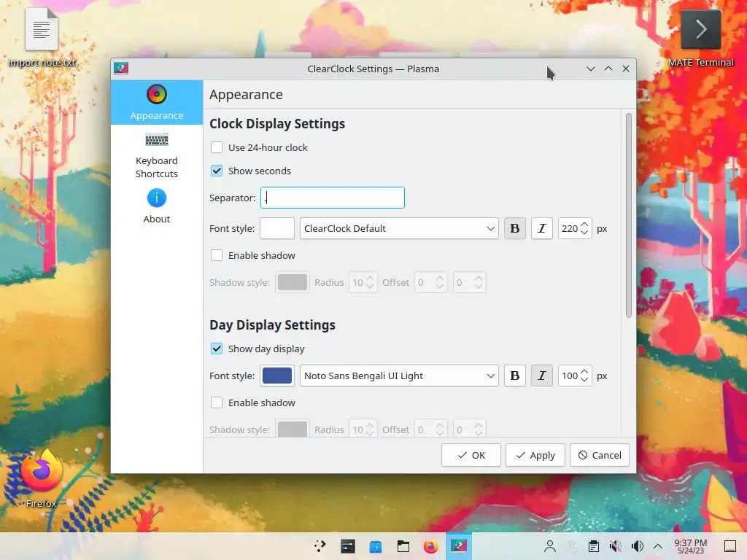Close the ClearClock Settings window
This screenshot has width=747, height=560.
coord(626,69)
